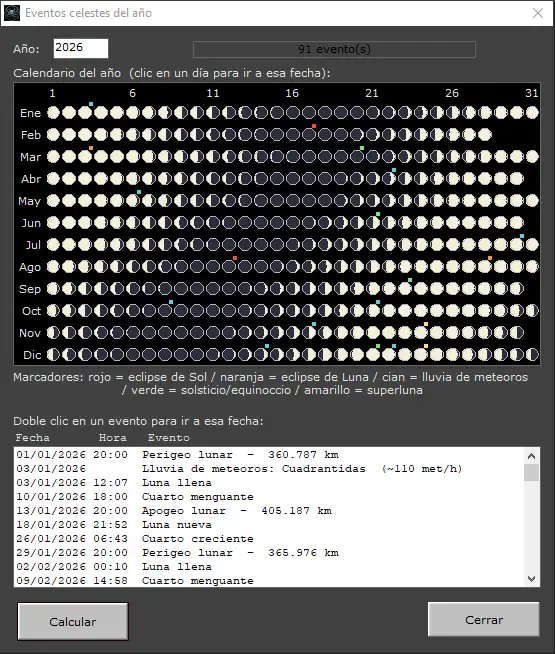Click the green equinox marker in March
The height and width of the screenshot is (654, 555).
362,148
